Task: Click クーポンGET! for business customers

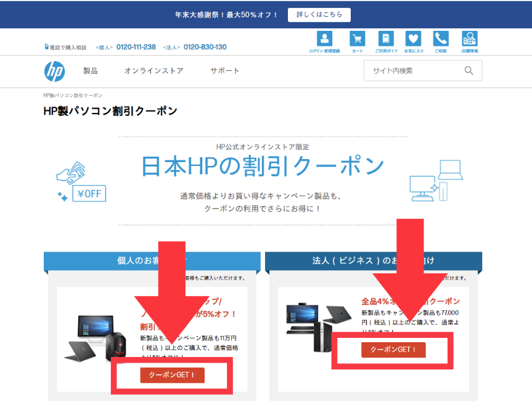Action: [x=393, y=350]
